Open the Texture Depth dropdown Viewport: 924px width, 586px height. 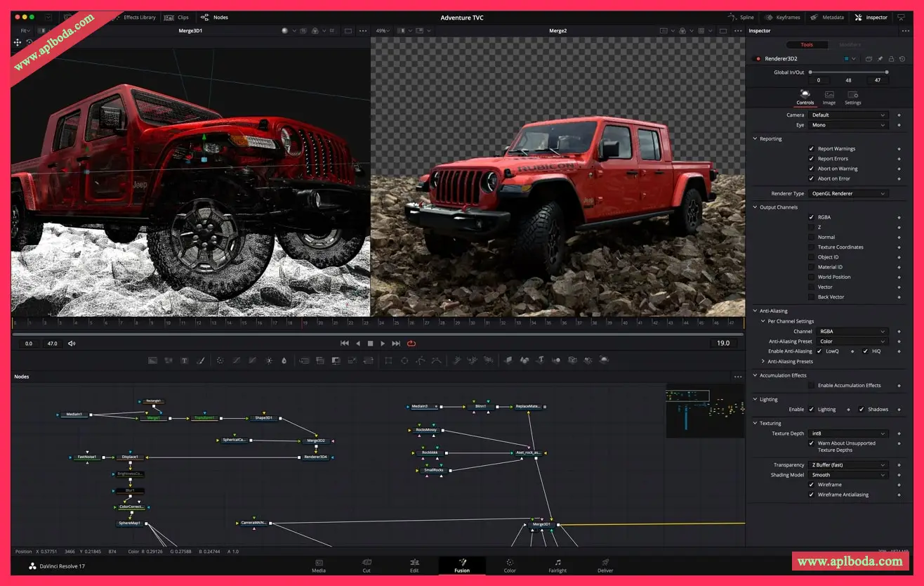click(849, 434)
